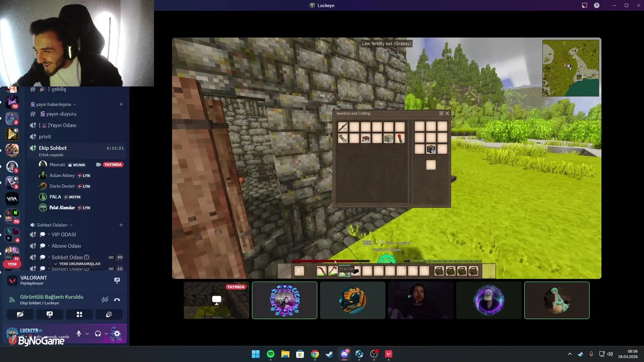Select the stick stack of 67 in inventory
Screen dimensions: 644x362
(343, 127)
